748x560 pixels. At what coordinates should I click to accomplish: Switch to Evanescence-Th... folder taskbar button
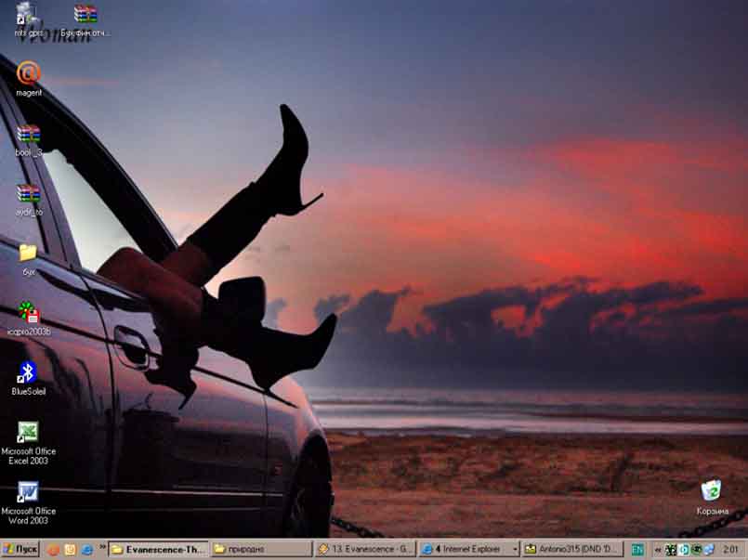(158, 550)
